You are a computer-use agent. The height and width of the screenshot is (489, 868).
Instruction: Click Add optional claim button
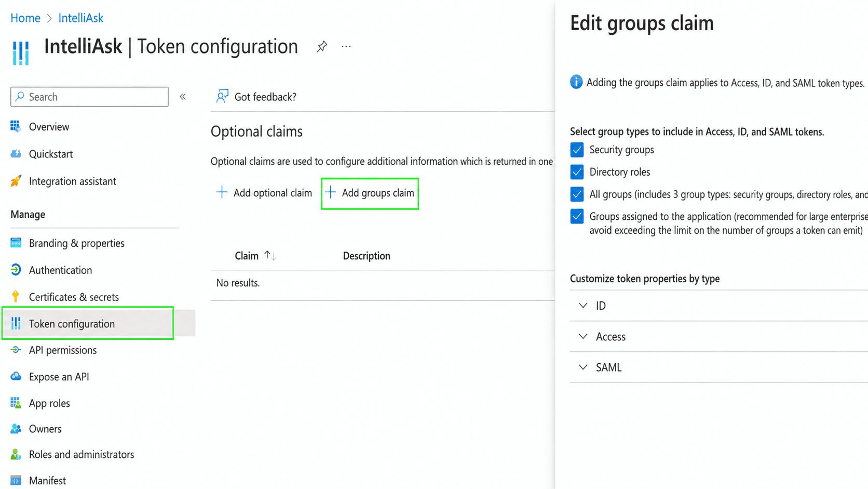click(264, 193)
